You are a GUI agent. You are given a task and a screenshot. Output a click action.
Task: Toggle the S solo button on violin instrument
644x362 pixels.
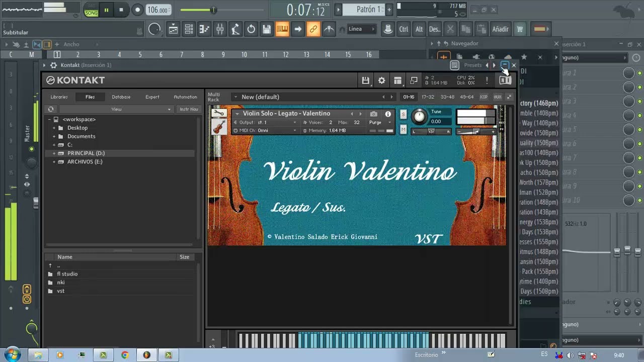click(x=403, y=114)
